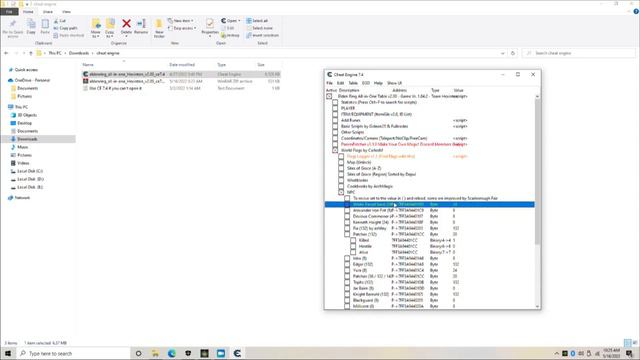Image resolution: width=640 pixels, height=360 pixels.
Task: Tick the Map (Unlock) checkbox
Action: click(341, 162)
